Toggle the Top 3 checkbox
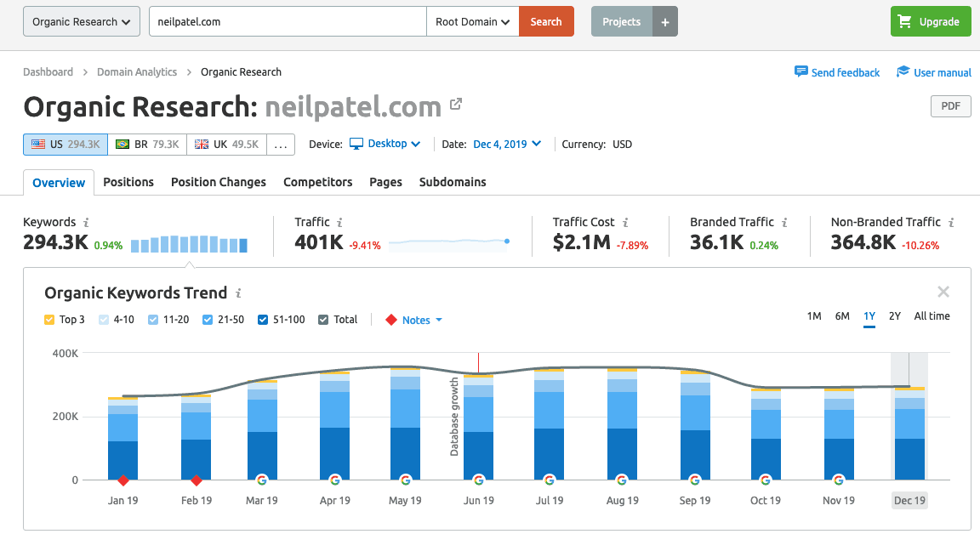Screen dimensions: 980x534 [49, 320]
